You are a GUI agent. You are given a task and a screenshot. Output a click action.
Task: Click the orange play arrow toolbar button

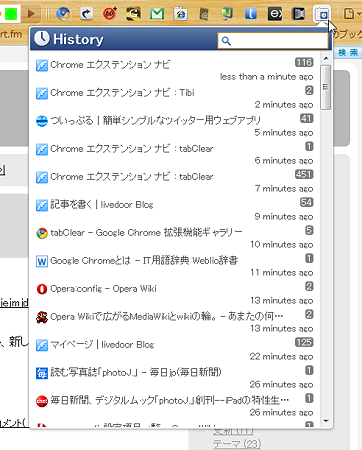point(32,14)
